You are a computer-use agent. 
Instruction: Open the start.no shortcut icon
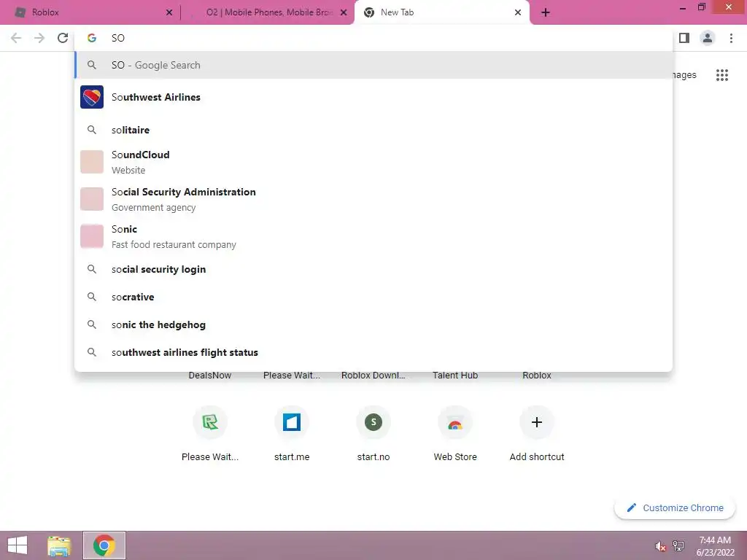coord(373,422)
